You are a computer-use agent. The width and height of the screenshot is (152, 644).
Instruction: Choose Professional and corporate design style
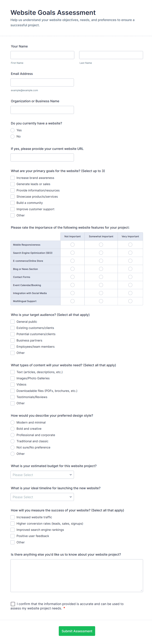pos(13,435)
